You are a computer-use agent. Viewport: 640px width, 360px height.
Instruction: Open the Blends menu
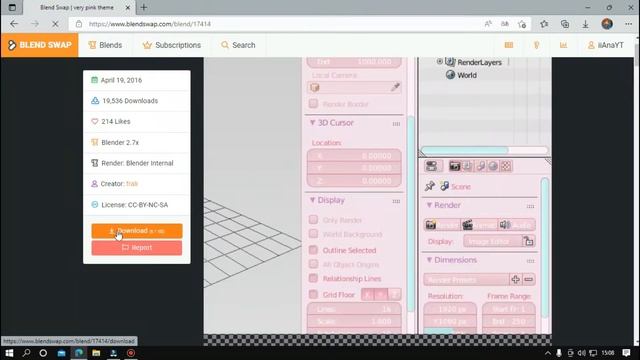coord(105,45)
